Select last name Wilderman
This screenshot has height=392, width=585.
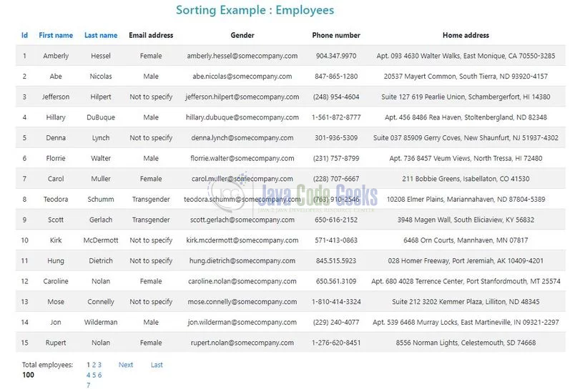click(101, 322)
